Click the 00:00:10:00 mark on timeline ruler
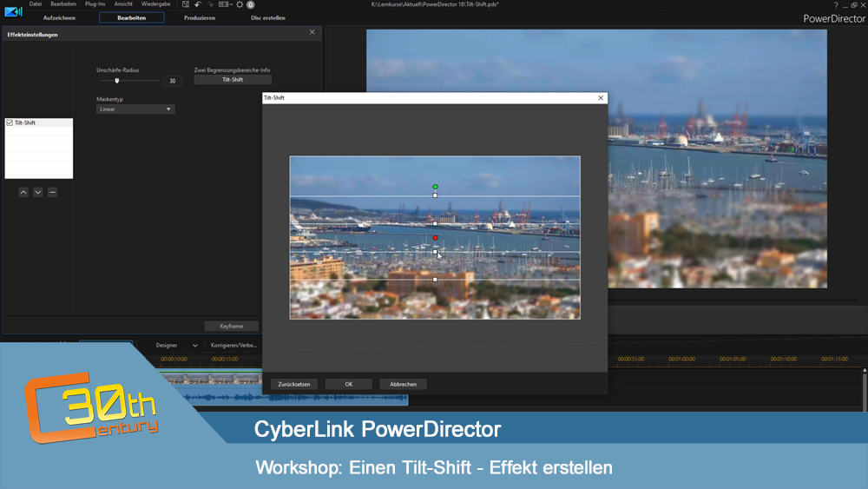Image resolution: width=868 pixels, height=489 pixels. click(x=174, y=359)
